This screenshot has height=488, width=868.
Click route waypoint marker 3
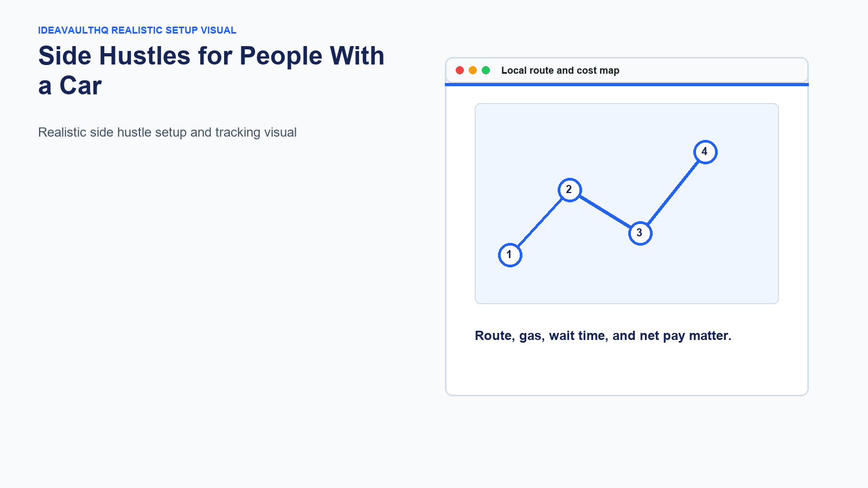tap(640, 233)
